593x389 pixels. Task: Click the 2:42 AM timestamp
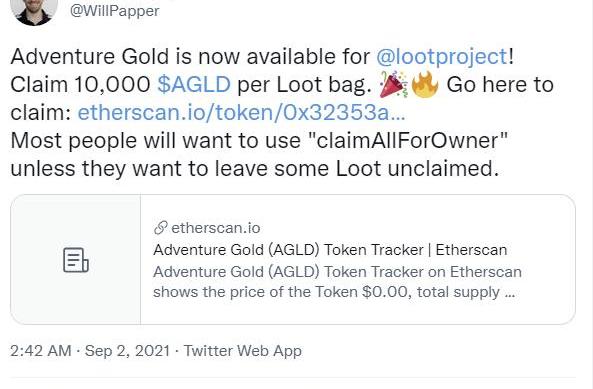point(41,351)
